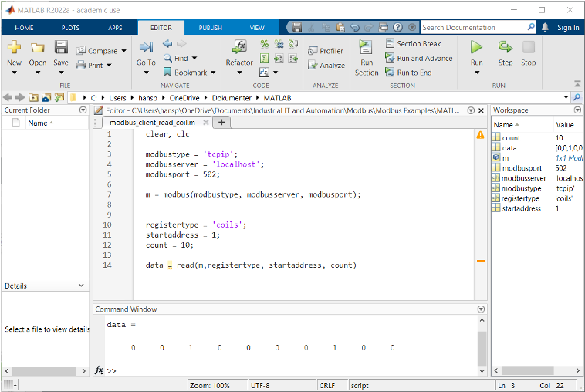Viewport: 585px width, 392px height.
Task: Open the Workspace panel actions menu
Action: [577, 110]
